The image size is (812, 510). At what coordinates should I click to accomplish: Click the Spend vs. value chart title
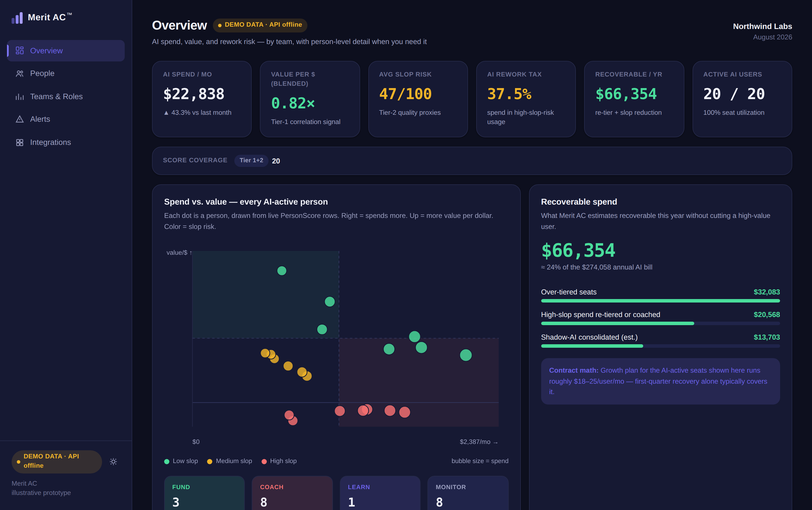click(x=246, y=202)
